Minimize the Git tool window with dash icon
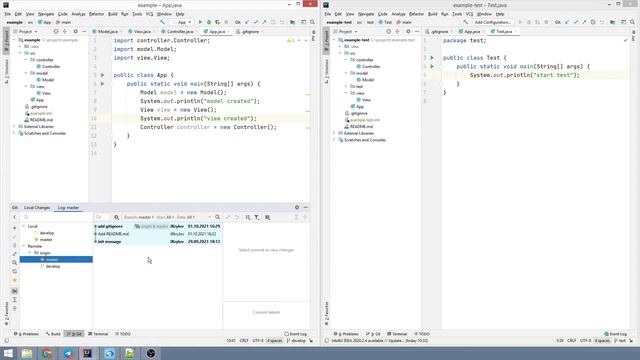 tap(306, 207)
